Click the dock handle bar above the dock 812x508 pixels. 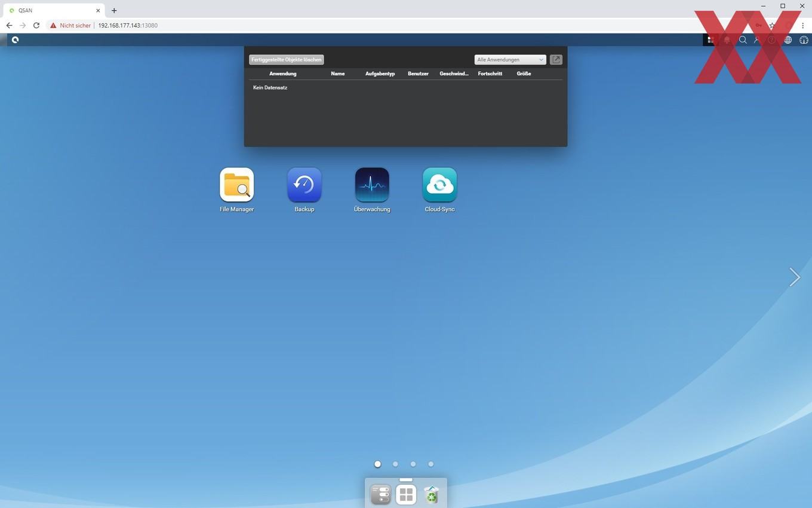pos(406,479)
